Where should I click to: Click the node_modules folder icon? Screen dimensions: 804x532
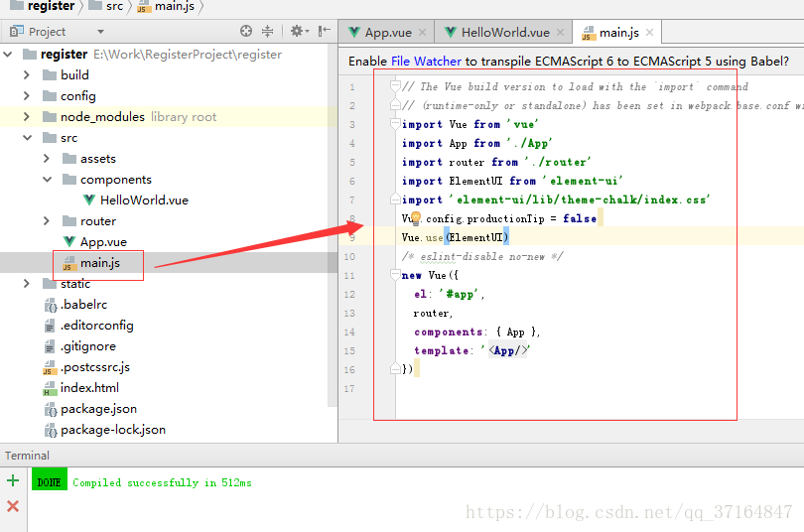tap(50, 117)
